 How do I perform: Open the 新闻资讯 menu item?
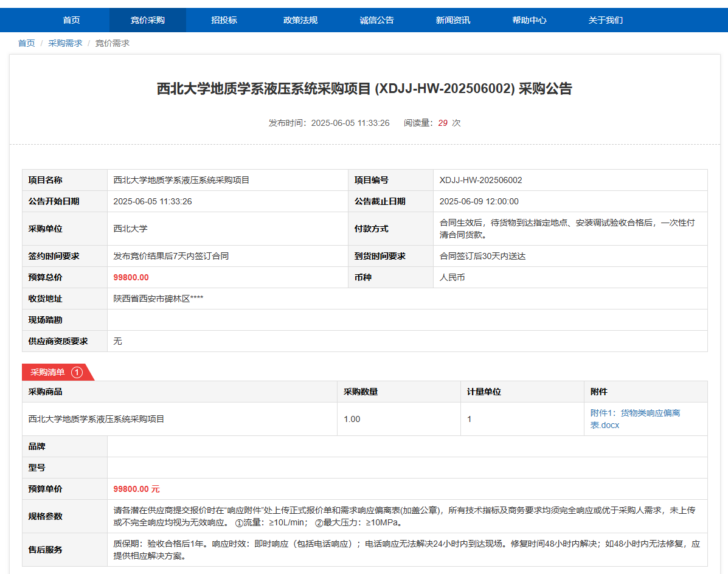(453, 20)
